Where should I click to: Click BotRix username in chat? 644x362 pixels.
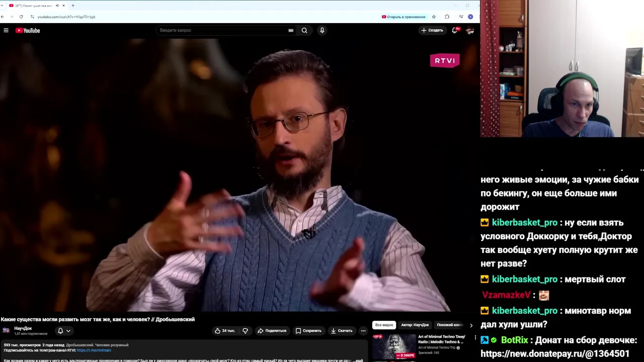click(515, 340)
